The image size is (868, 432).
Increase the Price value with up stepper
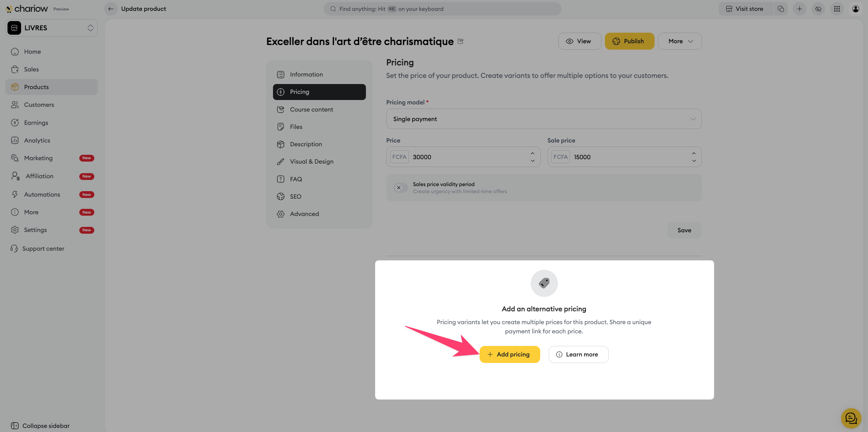(x=532, y=153)
